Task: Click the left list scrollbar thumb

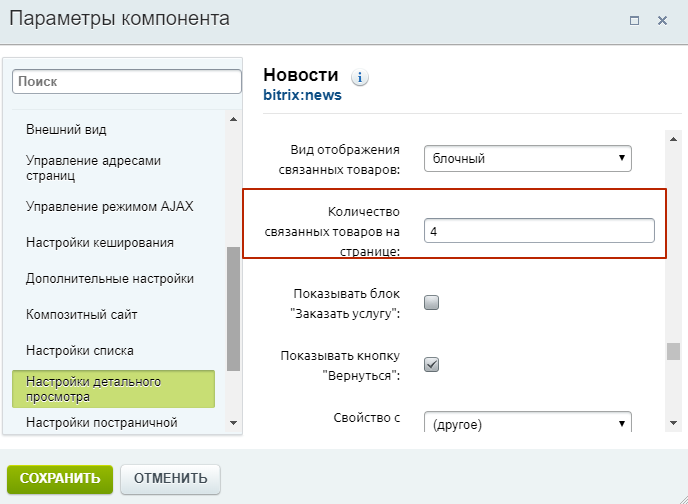Action: pos(234,308)
